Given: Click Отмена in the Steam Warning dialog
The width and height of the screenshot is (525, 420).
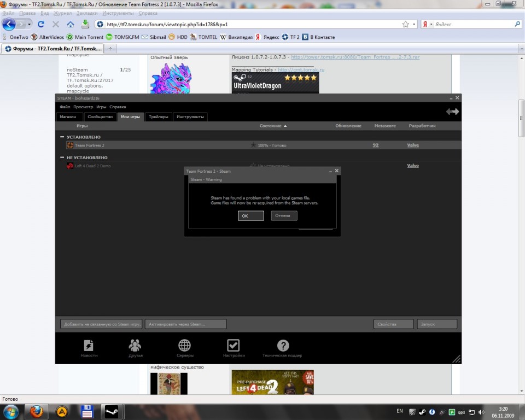Looking at the screenshot, I should 284,215.
